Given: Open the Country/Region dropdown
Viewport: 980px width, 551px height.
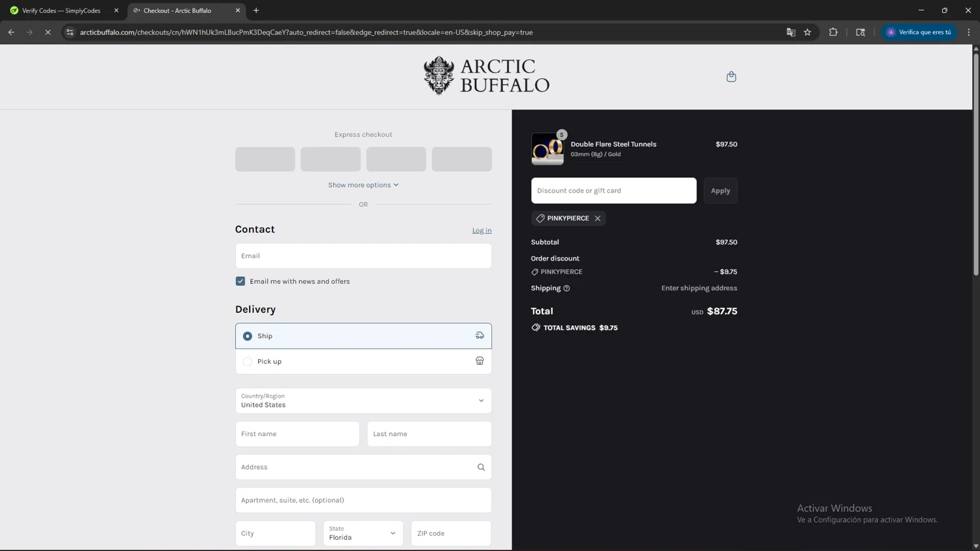Looking at the screenshot, I should tap(363, 401).
